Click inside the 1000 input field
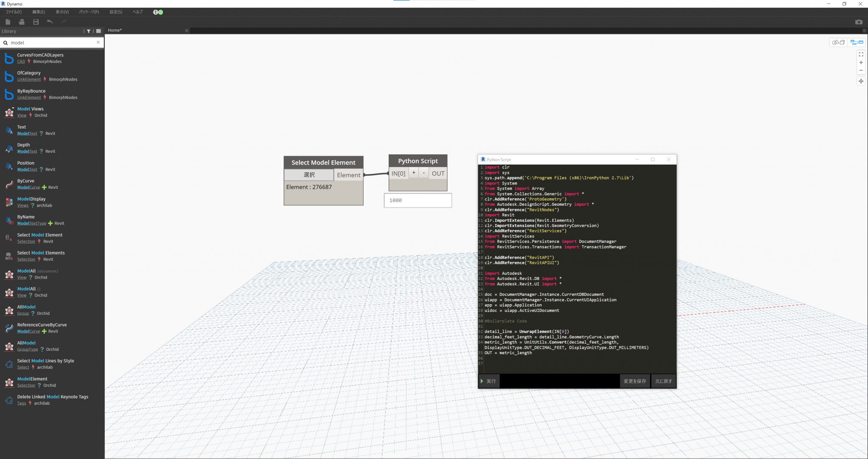The image size is (868, 459). click(417, 200)
